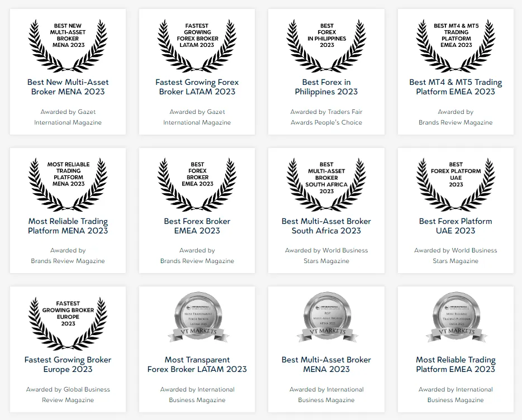
Task: Click the Best Forex in Philippines laurel badge
Action: pyautogui.click(x=326, y=45)
